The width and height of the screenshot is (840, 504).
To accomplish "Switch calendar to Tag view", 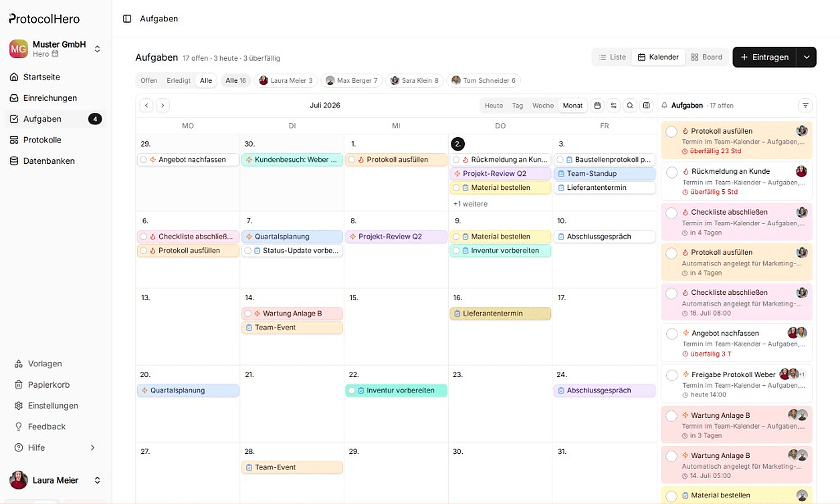I will tap(518, 106).
